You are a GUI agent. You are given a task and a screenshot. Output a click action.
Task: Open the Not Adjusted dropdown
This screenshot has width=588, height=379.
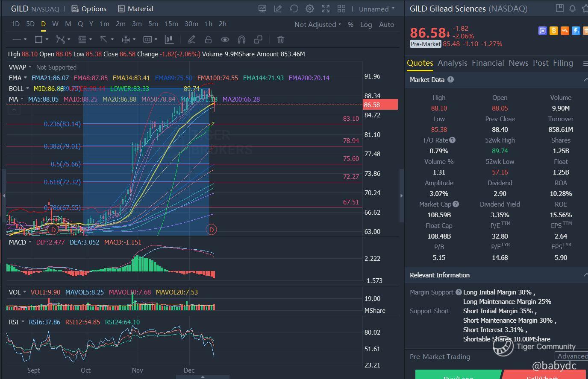(x=318, y=24)
